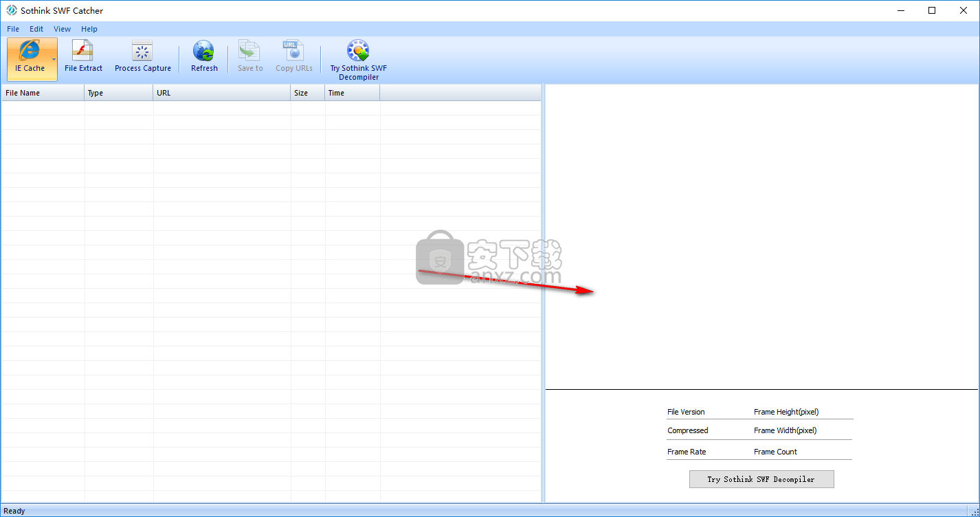Open the File menu
Viewport: 980px width, 517px height.
13,29
